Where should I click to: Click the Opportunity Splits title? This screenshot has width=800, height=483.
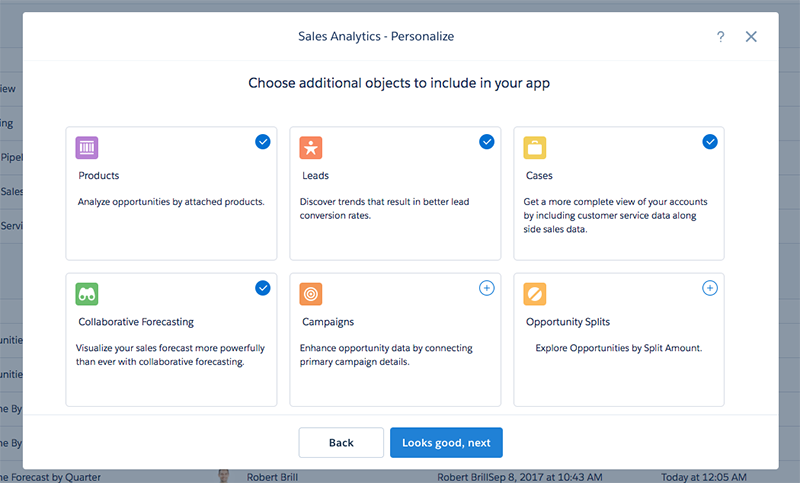coord(568,322)
